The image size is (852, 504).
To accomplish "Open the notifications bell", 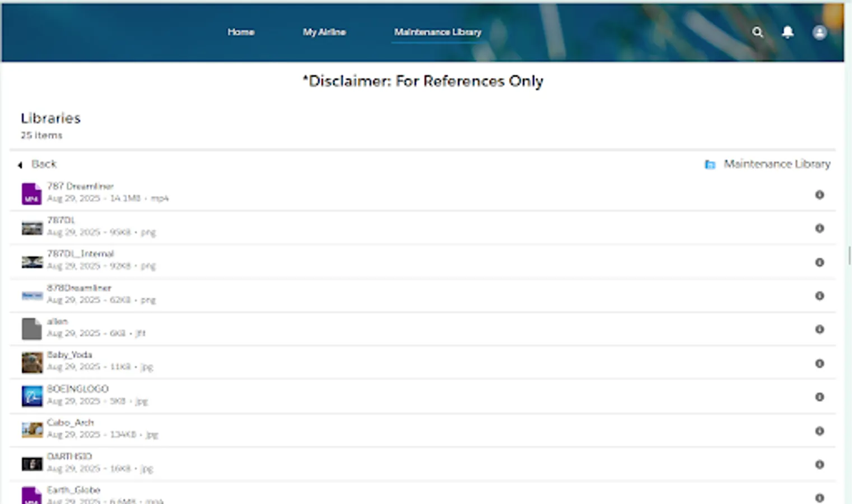I will 788,32.
